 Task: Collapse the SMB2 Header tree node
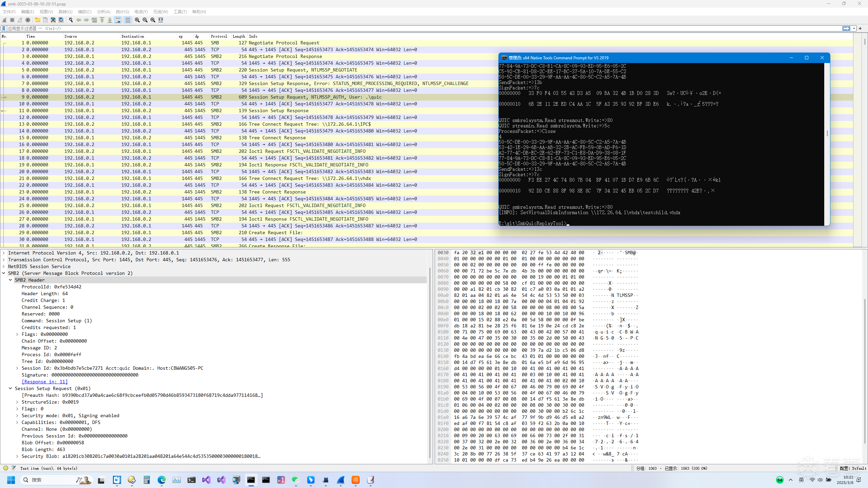11,280
